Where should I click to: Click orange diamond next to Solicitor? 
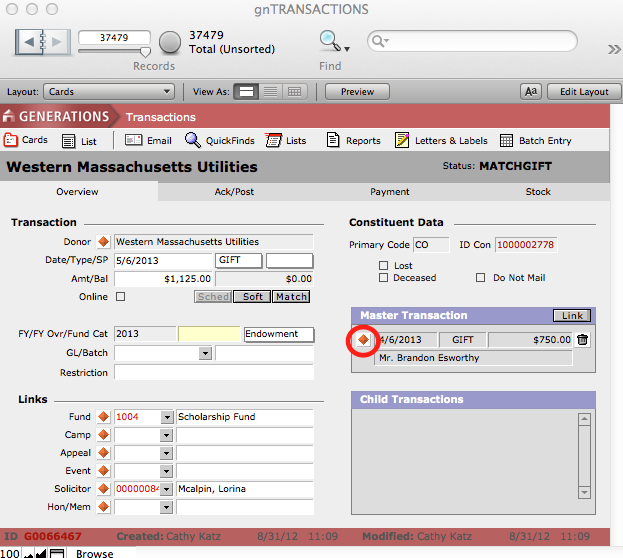[103, 489]
